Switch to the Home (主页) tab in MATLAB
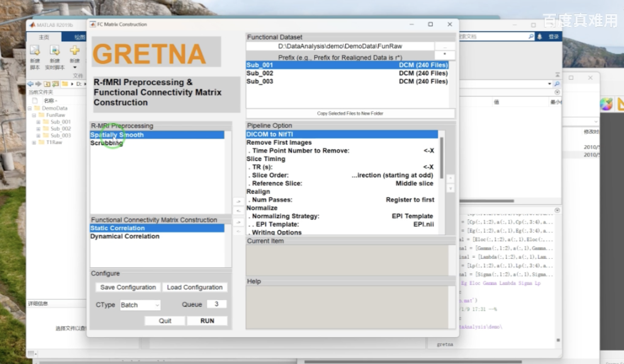This screenshot has width=624, height=364. pyautogui.click(x=44, y=37)
